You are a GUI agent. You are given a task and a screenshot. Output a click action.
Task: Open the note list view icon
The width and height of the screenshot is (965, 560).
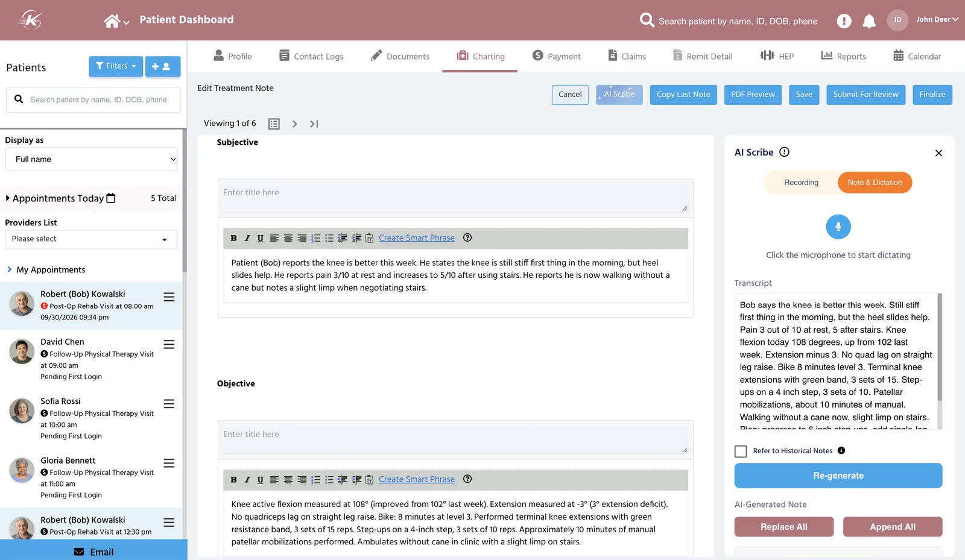(x=274, y=124)
